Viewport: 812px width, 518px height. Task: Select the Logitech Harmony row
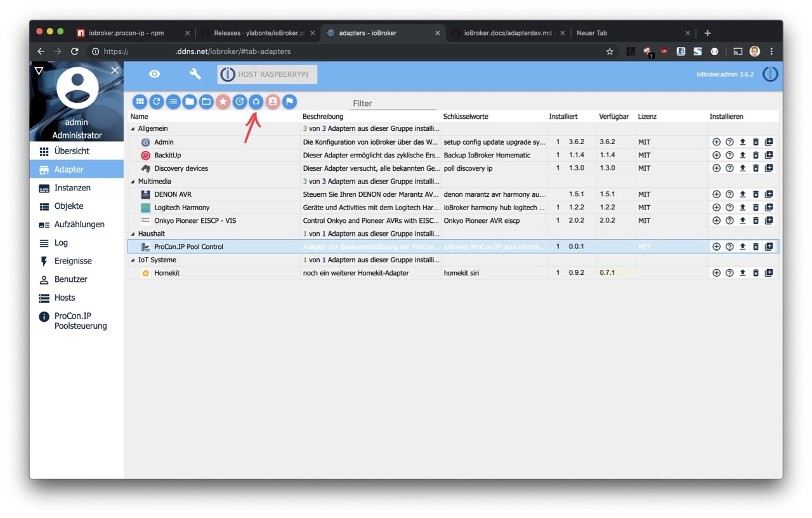click(x=453, y=208)
